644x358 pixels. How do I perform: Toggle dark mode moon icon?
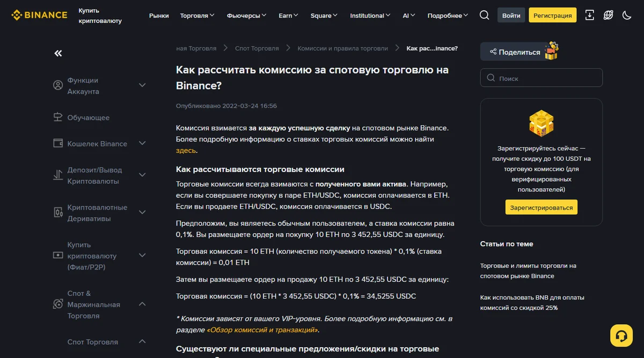(x=627, y=15)
